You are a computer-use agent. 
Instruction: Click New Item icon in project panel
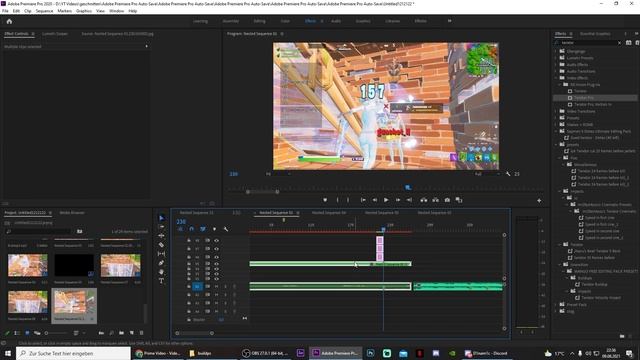131,333
